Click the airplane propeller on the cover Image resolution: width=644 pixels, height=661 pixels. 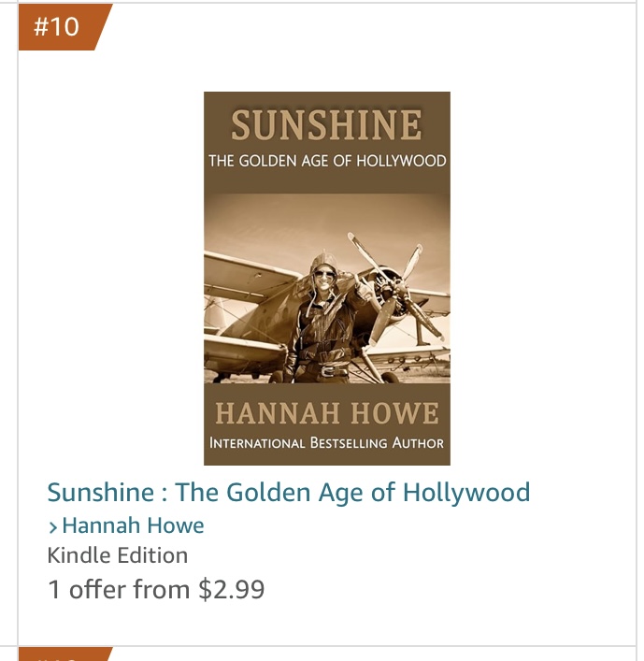coord(391,280)
